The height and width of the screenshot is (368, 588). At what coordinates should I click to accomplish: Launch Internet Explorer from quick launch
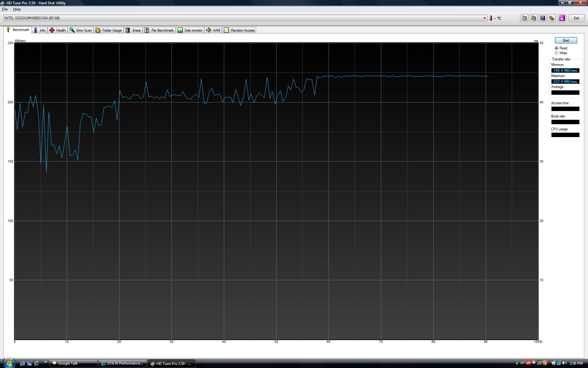[36, 363]
